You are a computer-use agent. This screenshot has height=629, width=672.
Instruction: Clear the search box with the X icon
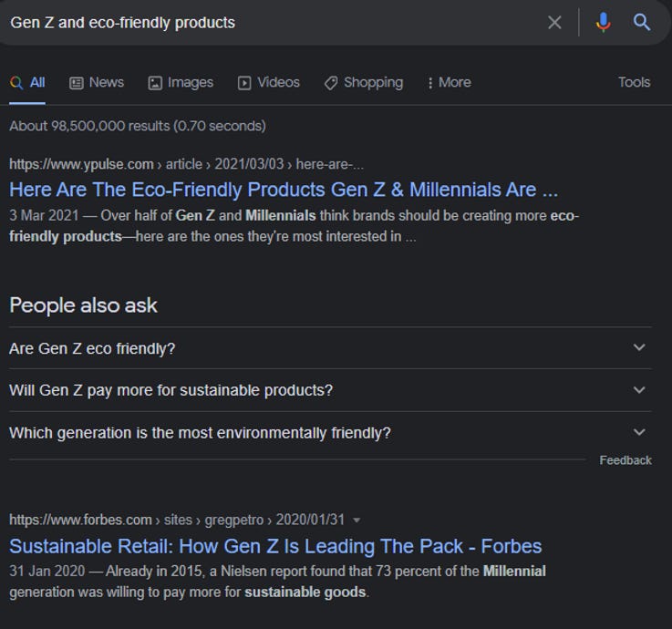[x=554, y=22]
